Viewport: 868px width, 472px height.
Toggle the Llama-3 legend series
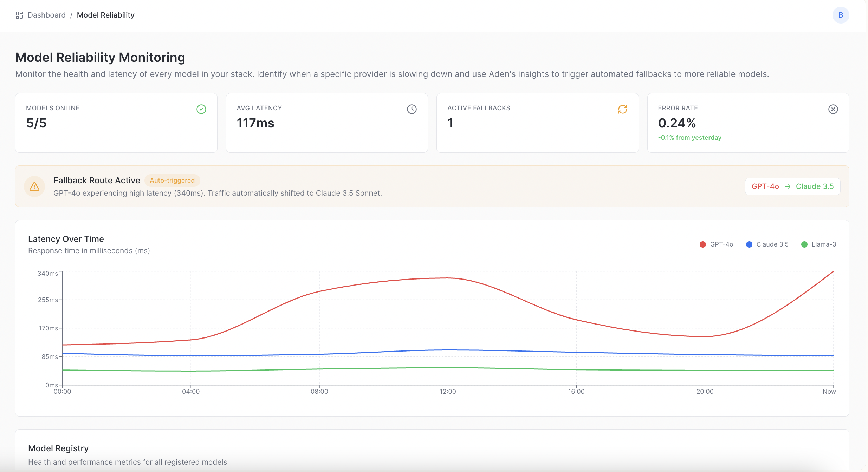pyautogui.click(x=823, y=244)
